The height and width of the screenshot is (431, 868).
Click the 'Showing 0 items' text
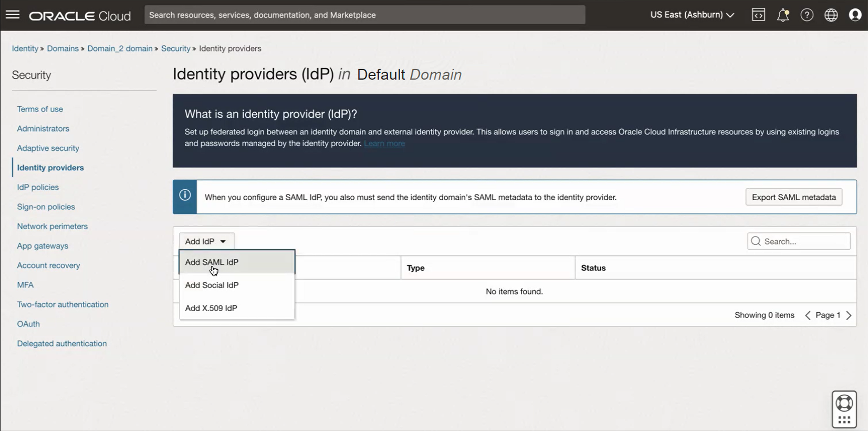point(764,315)
